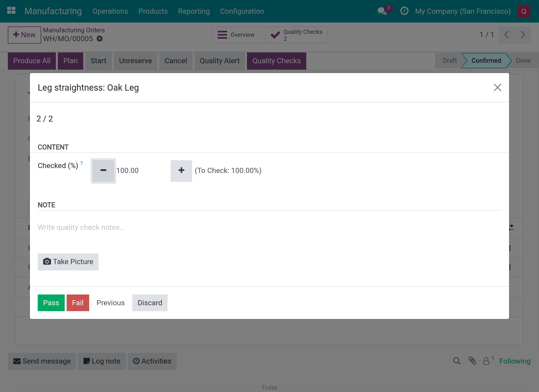539x392 pixels.
Task: Click the Manufacturing app title
Action: [x=53, y=11]
